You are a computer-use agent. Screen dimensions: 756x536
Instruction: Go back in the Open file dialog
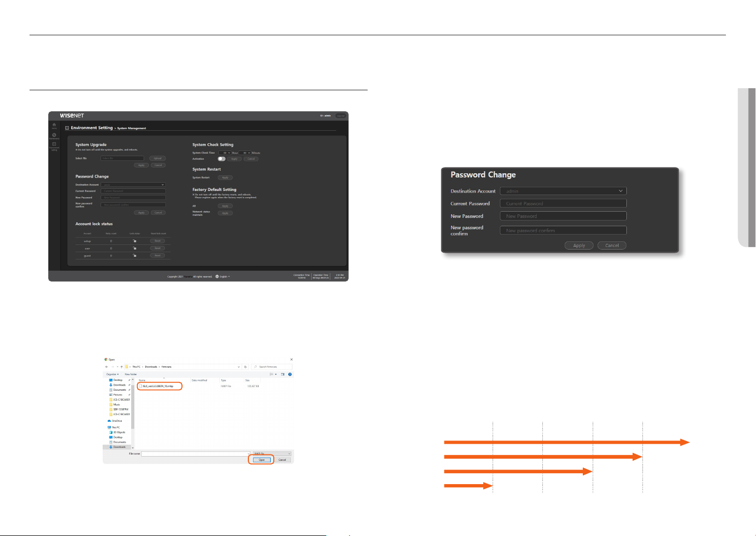tap(107, 367)
